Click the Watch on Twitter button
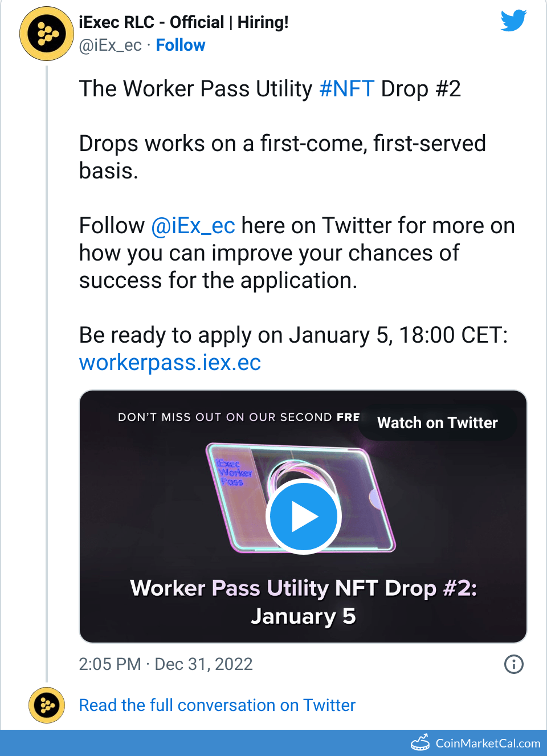The image size is (547, 756). pyautogui.click(x=437, y=423)
